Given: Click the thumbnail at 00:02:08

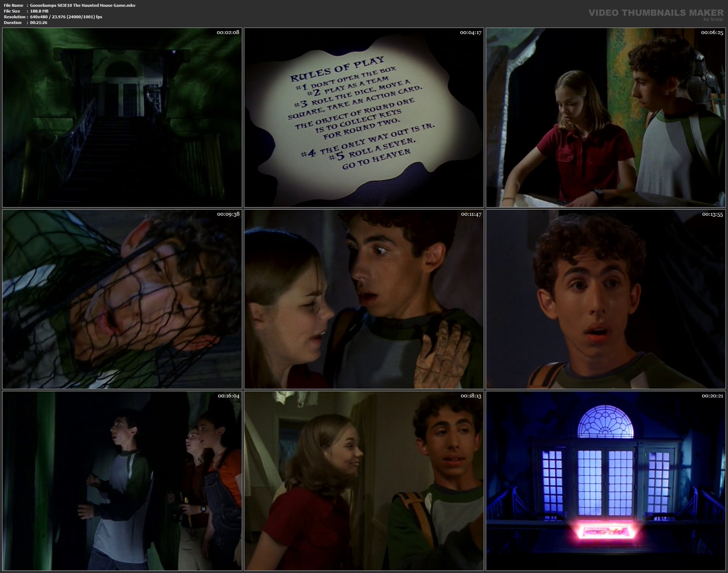Looking at the screenshot, I should [122, 118].
